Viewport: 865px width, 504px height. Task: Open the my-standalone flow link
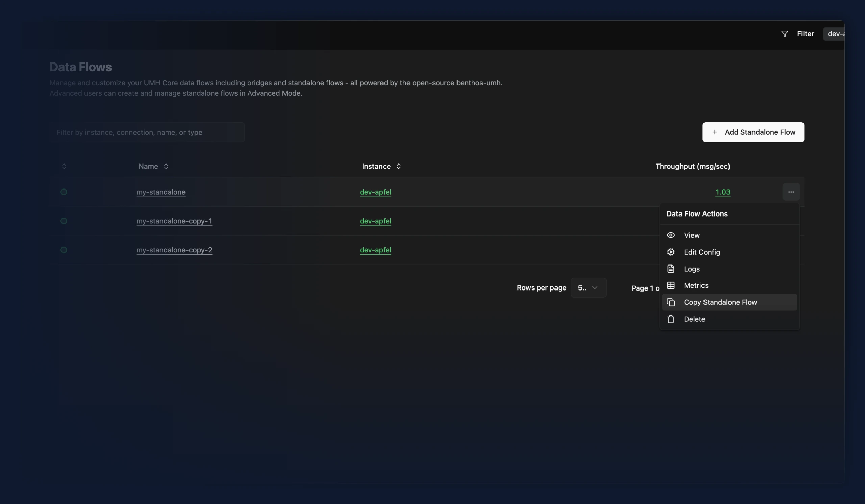(x=160, y=192)
